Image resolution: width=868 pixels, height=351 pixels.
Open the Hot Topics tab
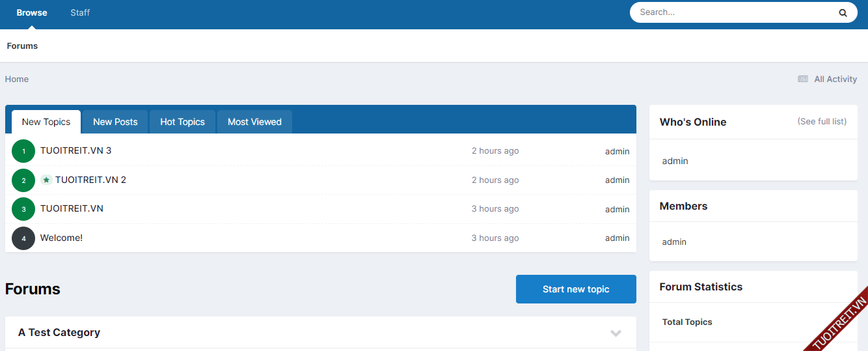[x=182, y=122]
